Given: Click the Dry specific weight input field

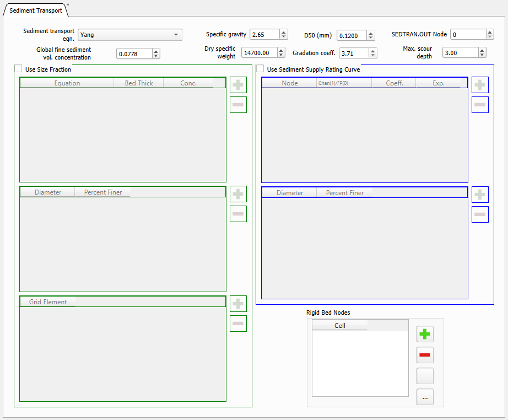Looking at the screenshot, I should point(258,52).
